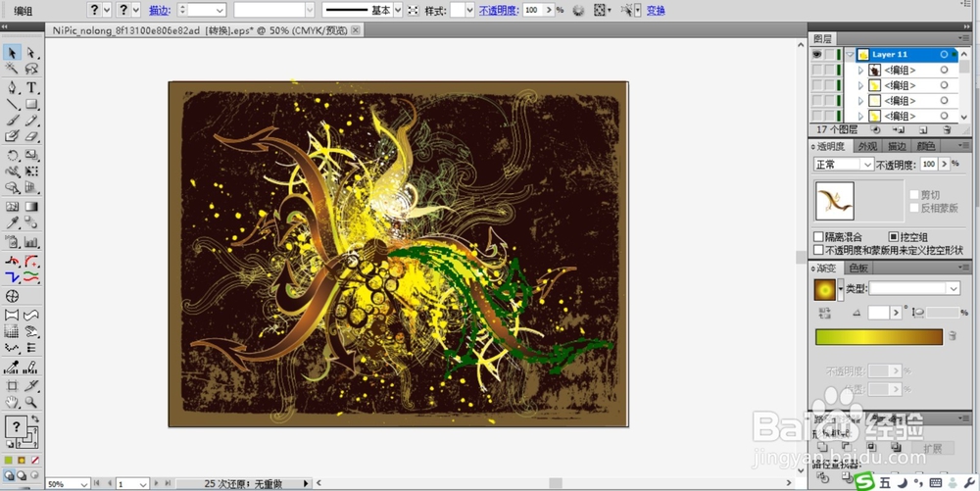This screenshot has width=980, height=491.
Task: Switch to the 颜色 tab
Action: (x=926, y=146)
